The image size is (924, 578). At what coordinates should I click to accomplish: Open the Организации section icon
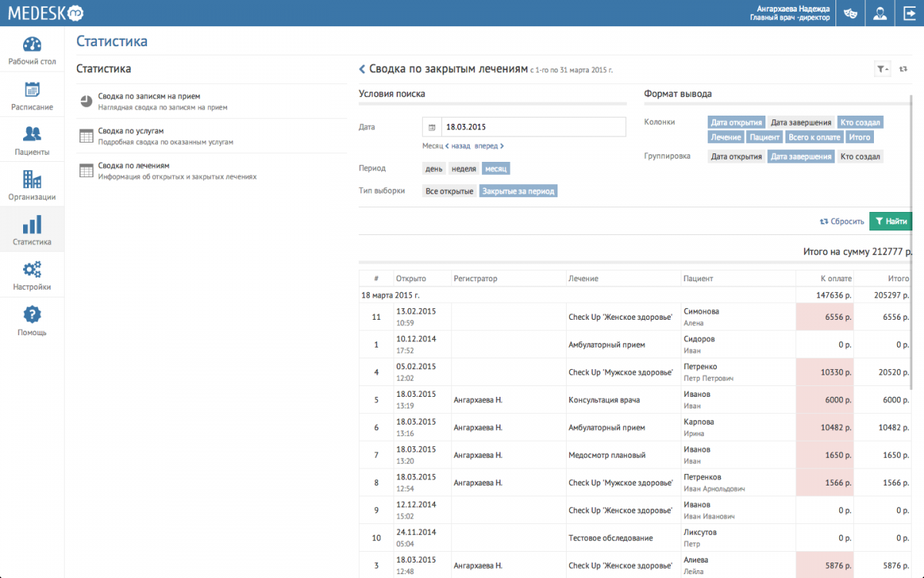point(32,180)
